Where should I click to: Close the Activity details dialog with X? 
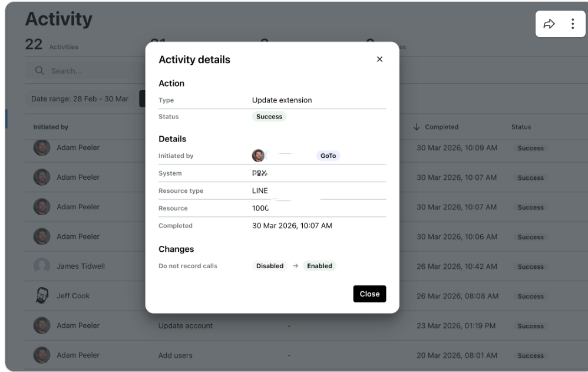click(x=379, y=60)
